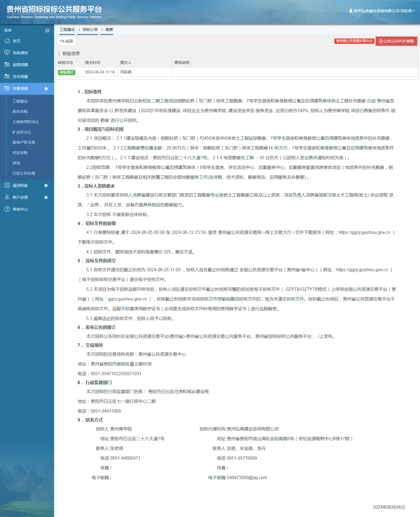Select 政府采购 in sidebar submenu
Viewport: 420px width, 517px height.
[x=20, y=111]
